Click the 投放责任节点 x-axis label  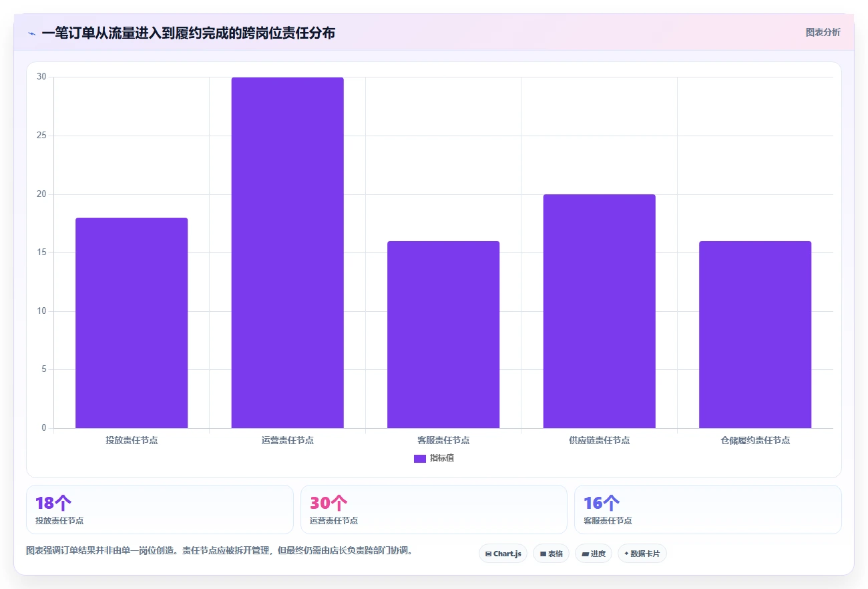(x=132, y=441)
